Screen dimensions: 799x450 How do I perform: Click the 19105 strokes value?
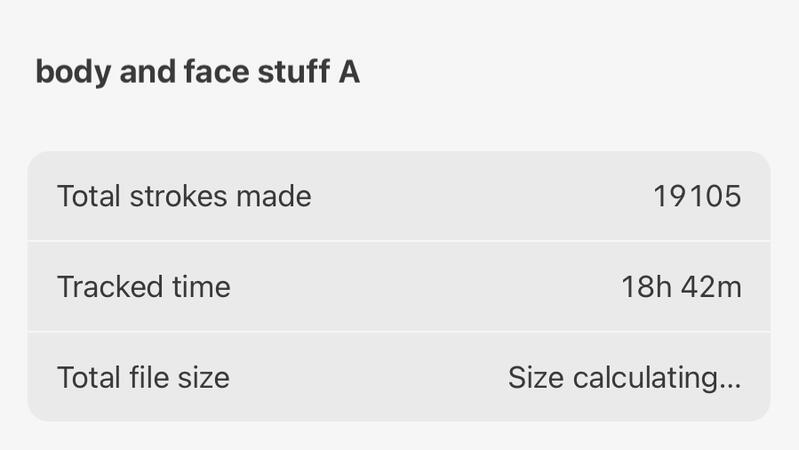tap(697, 196)
